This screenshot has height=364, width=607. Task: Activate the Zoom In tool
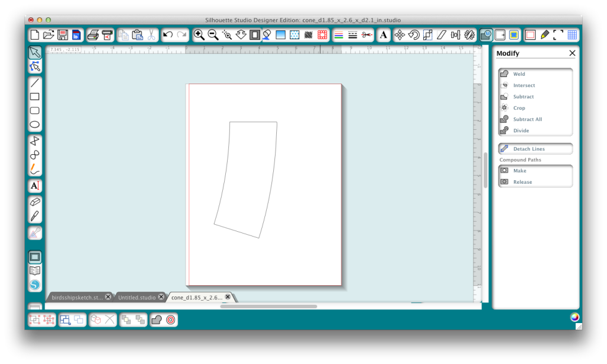(199, 34)
